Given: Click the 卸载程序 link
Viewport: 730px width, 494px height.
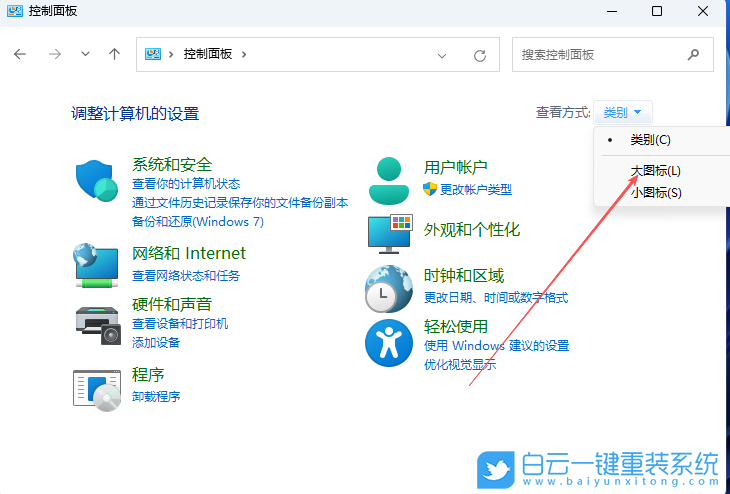Looking at the screenshot, I should (156, 397).
